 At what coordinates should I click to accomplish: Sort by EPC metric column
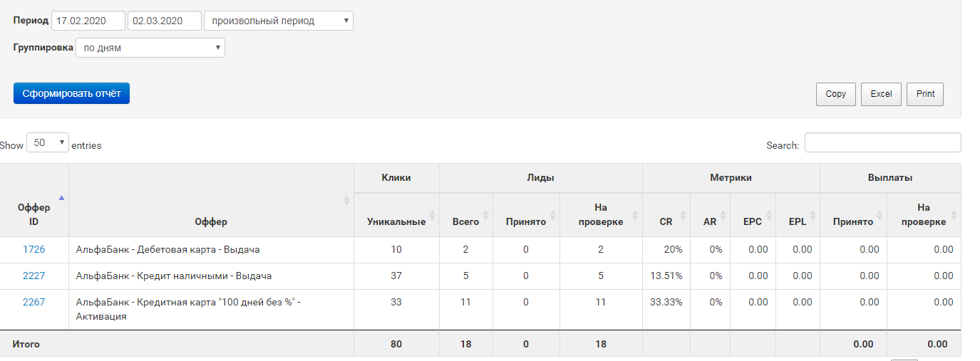point(753,221)
